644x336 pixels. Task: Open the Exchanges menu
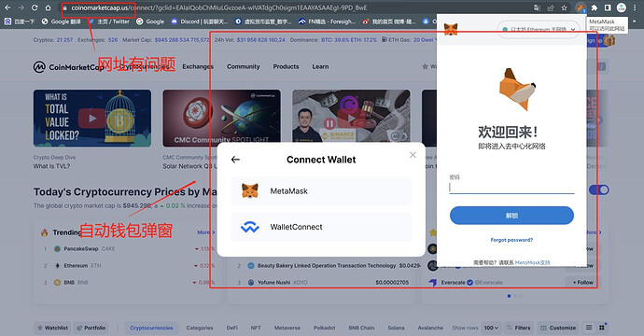[x=198, y=66]
